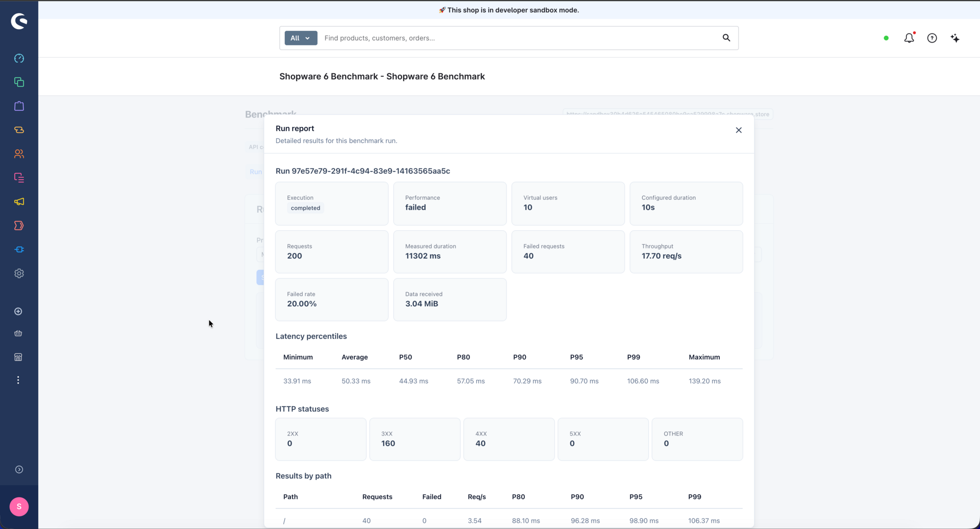Screen dimensions: 980x529
Task: Open the Customers section icon
Action: [19, 154]
